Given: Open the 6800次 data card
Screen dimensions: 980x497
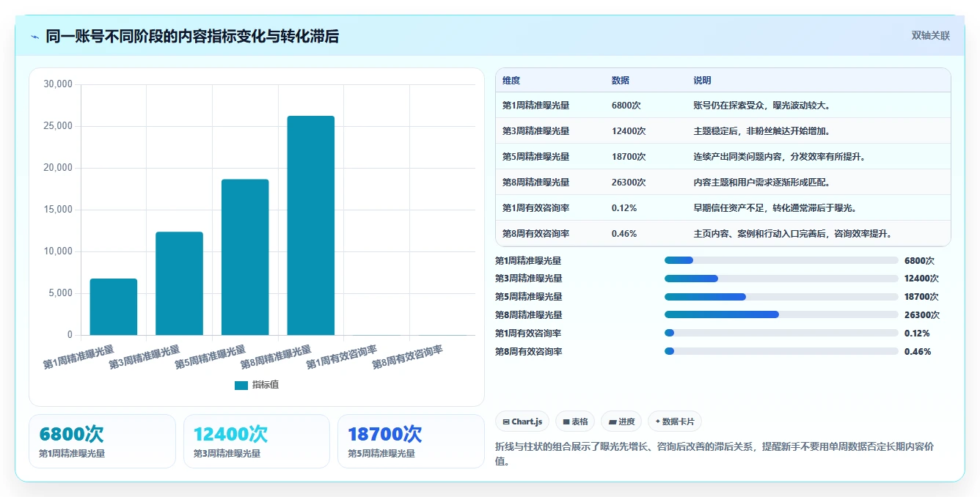Looking at the screenshot, I should [x=102, y=441].
